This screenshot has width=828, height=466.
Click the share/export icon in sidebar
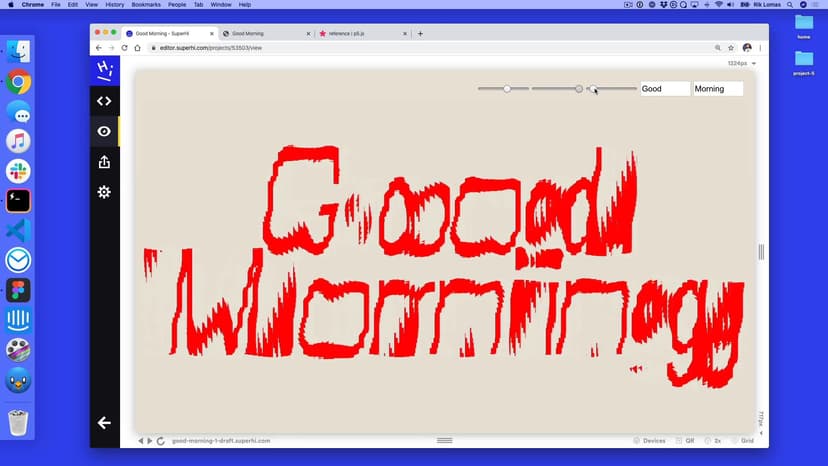[104, 162]
